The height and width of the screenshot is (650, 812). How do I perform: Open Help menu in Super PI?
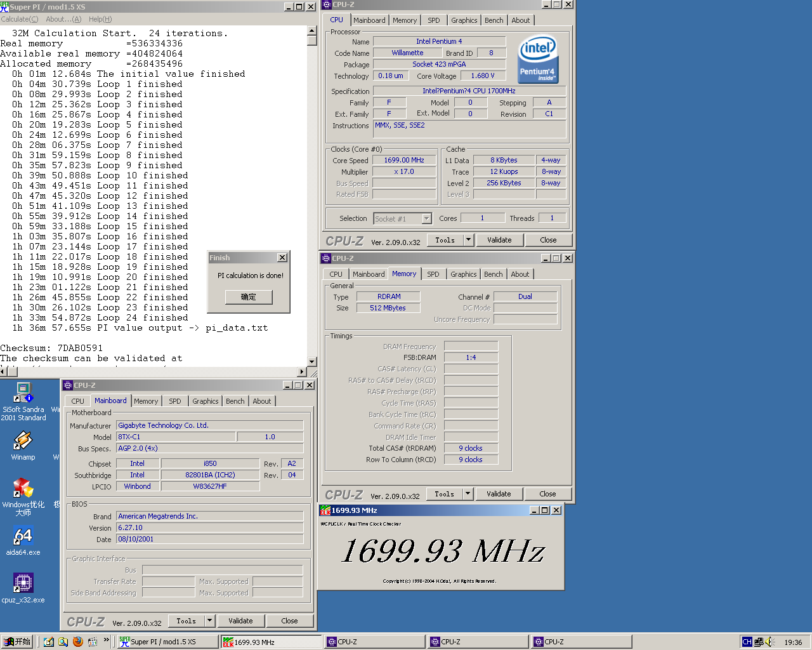[100, 19]
